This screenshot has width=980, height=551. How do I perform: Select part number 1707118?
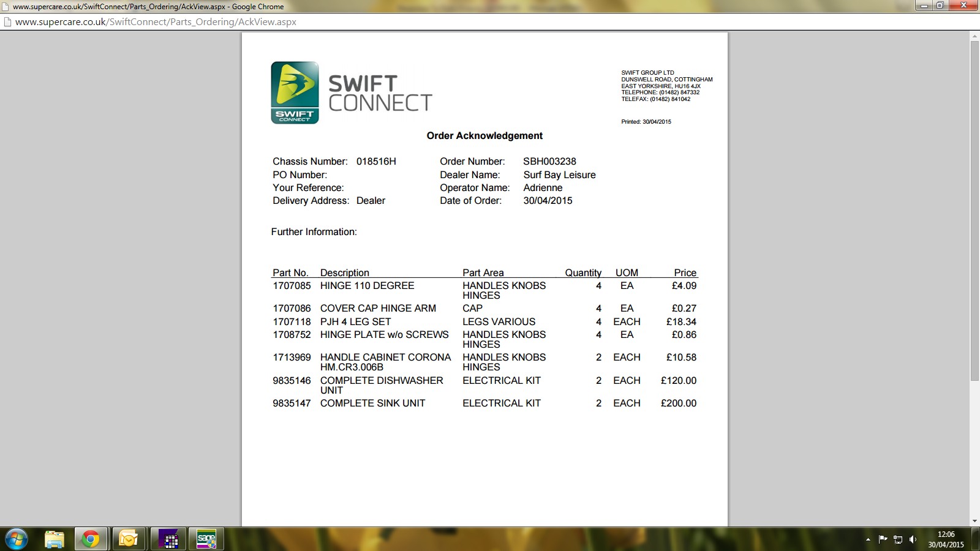pyautogui.click(x=292, y=322)
